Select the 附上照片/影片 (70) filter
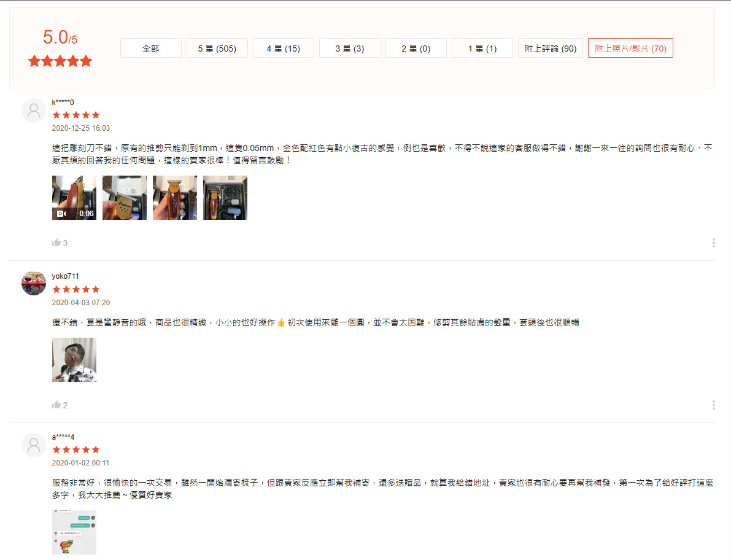The width and height of the screenshot is (731, 560). 630,49
